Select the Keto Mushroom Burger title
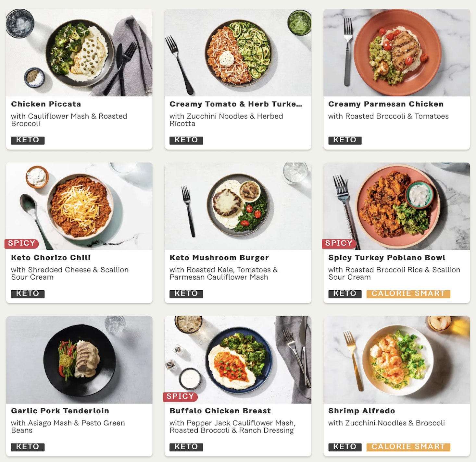The height and width of the screenshot is (462, 476). pos(219,258)
